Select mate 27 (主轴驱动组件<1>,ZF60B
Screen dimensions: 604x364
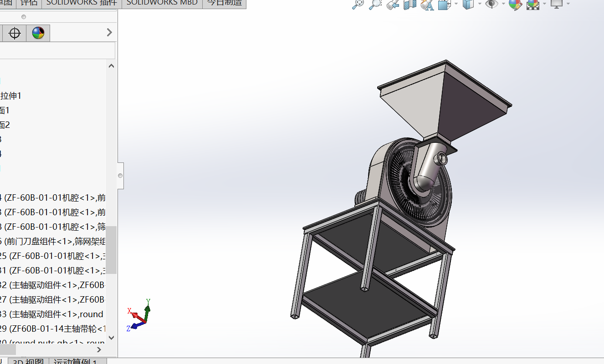(53, 299)
